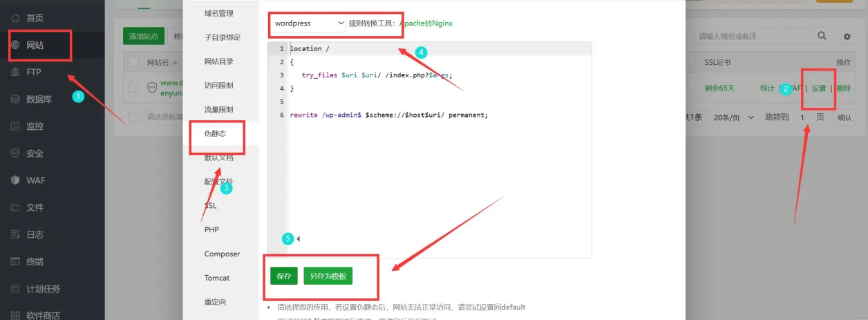Click the 统计 link in the website row

click(x=767, y=88)
